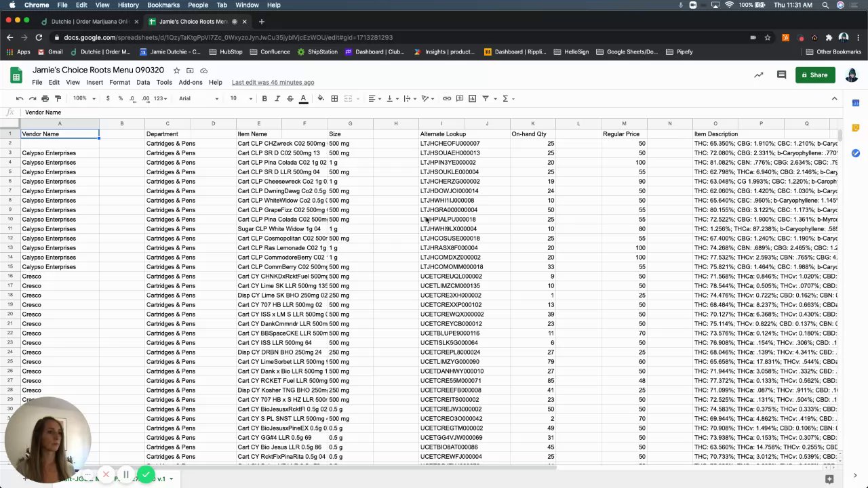Open the fill color bucket

[321, 98]
